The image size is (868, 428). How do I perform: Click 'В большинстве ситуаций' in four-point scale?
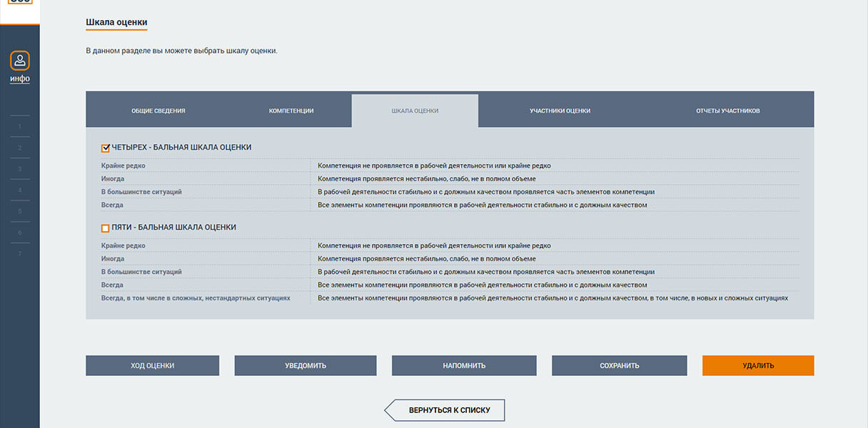[141, 192]
